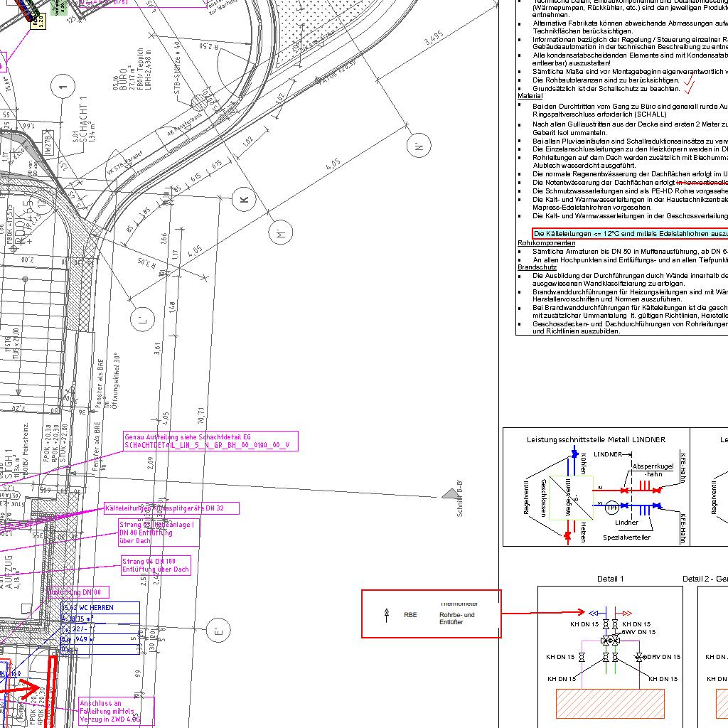Viewport: 728px width, 728px height.
Task: Click the red checkmark after Schallschutz note
Action: tap(689, 87)
